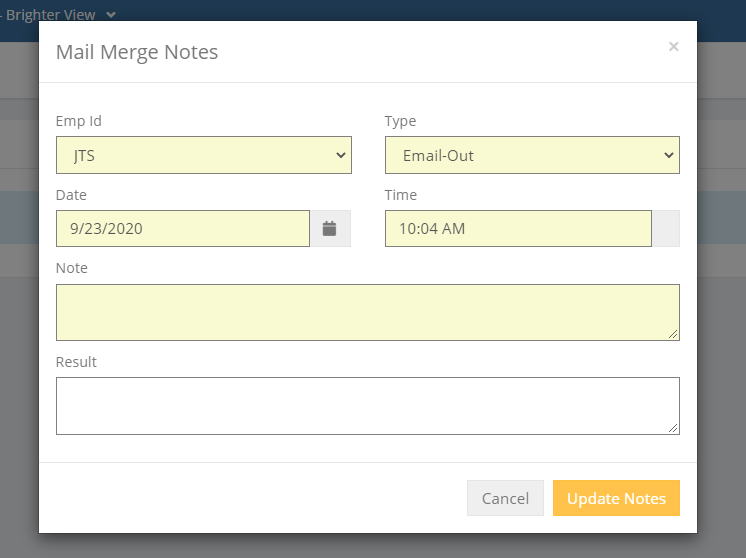This screenshot has width=746, height=558.
Task: Close the Mail Merge Notes dialog
Action: (673, 46)
